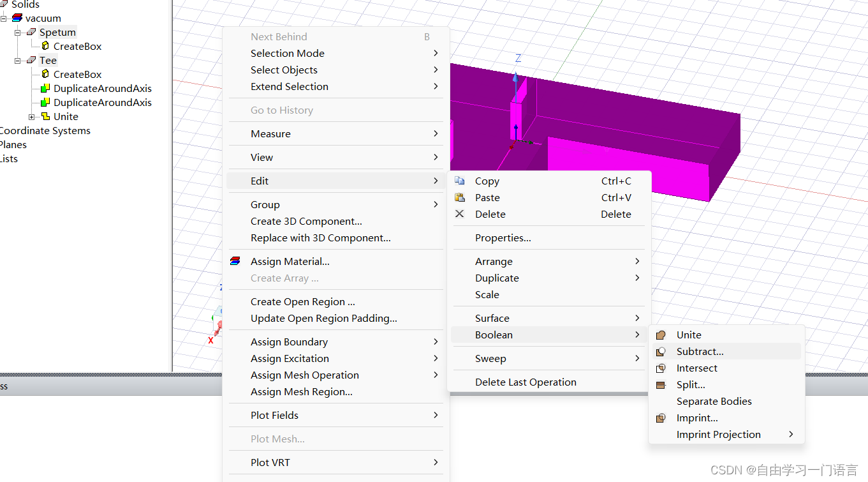Choose Separate Bodies menu entry

pos(726,401)
